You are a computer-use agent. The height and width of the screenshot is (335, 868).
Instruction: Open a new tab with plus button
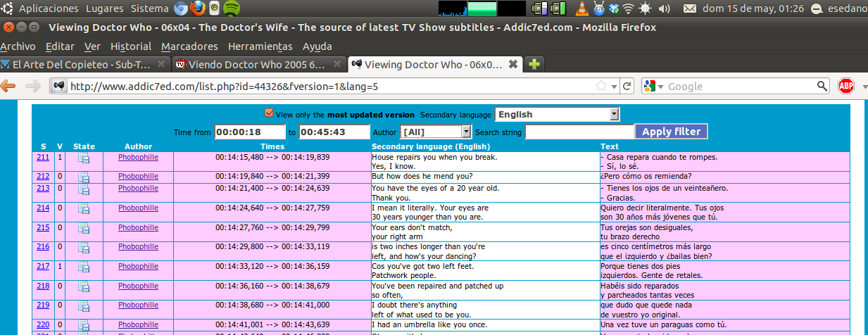pyautogui.click(x=534, y=64)
